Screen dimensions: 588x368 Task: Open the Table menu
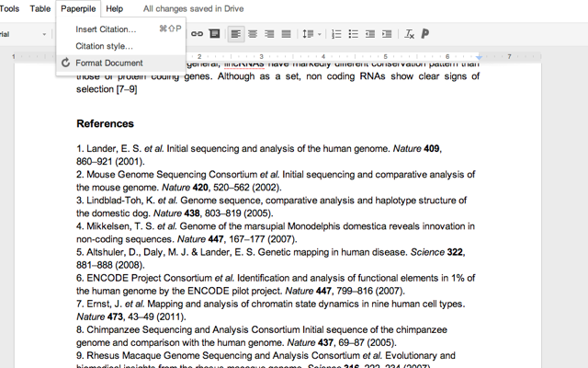pos(40,8)
